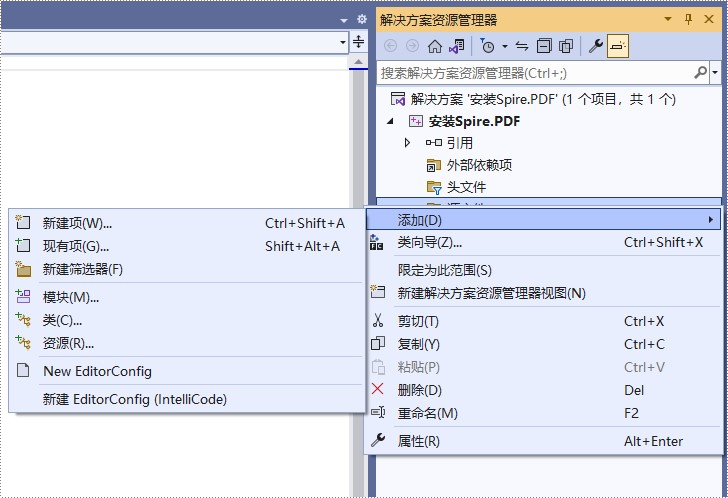Viewport: 728px width, 498px height.
Task: Click the class wizard icon
Action: pyautogui.click(x=377, y=242)
